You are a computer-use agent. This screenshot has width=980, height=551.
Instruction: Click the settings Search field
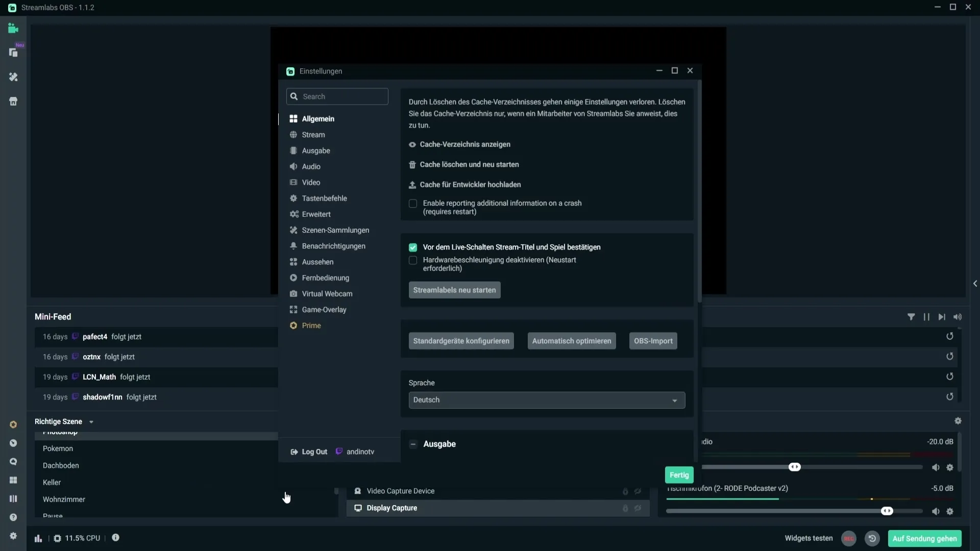[337, 96]
